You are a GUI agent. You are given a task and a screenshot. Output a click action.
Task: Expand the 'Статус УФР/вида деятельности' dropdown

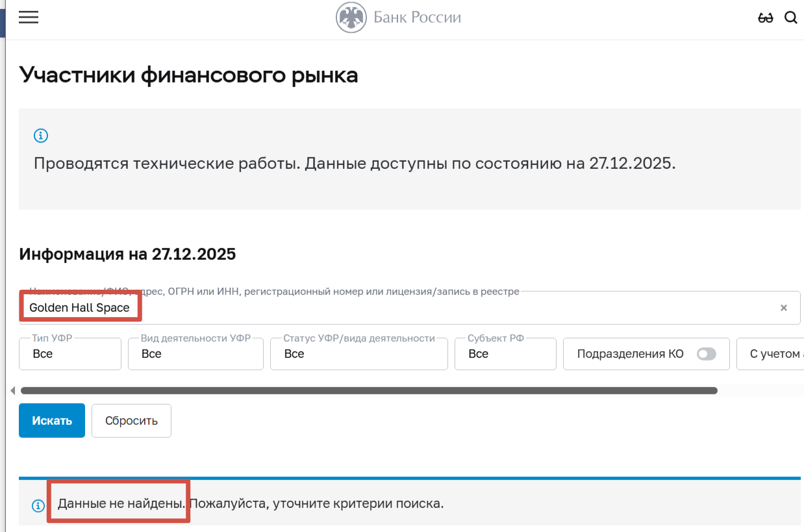point(359,354)
